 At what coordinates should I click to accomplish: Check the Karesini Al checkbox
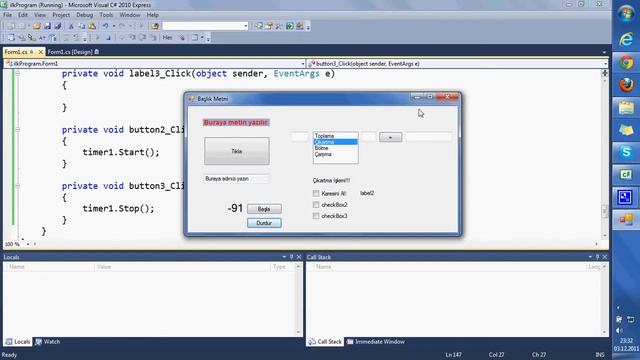coord(316,193)
